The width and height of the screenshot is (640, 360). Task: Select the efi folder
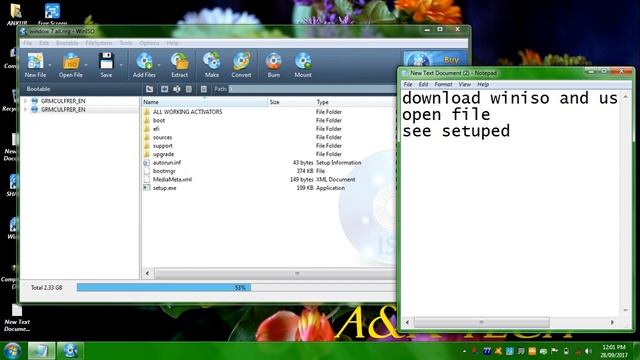(x=156, y=129)
